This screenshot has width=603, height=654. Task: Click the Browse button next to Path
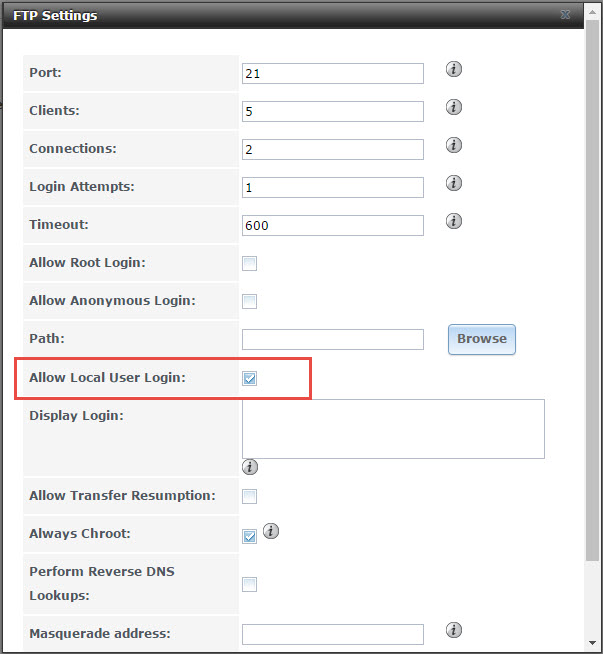(482, 339)
